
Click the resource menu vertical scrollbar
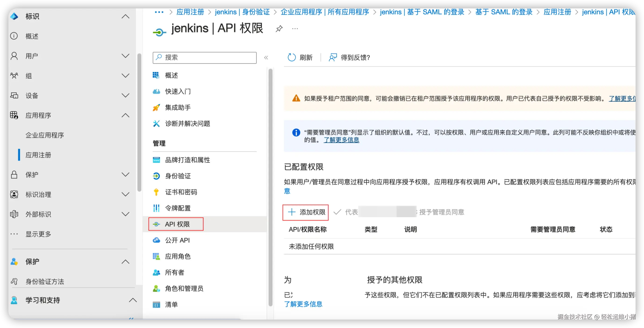[x=270, y=187]
